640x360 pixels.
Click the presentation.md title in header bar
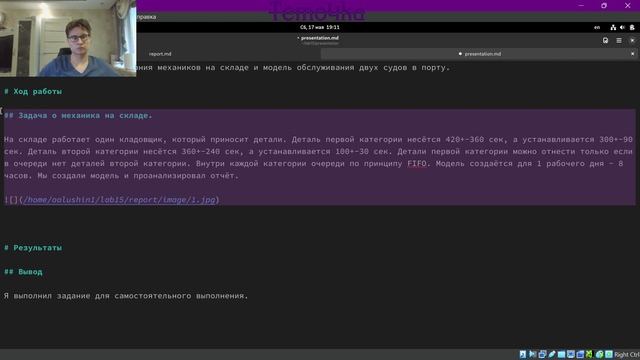click(x=320, y=38)
